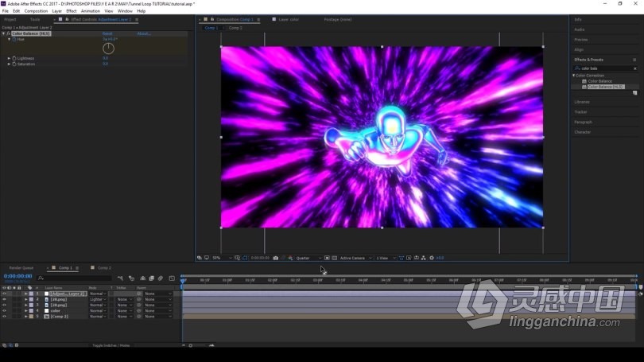
Task: Click Toggle Switches / Modes button
Action: (111, 345)
